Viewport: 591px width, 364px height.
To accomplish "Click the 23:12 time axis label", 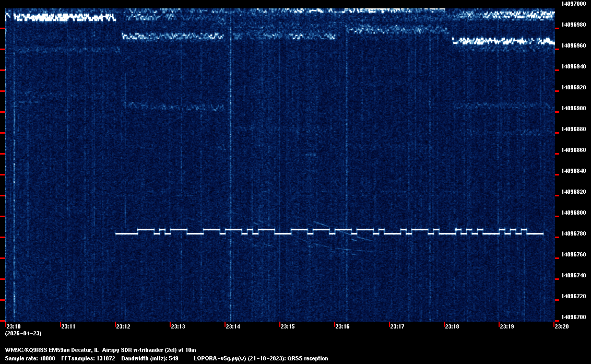I will click(123, 327).
